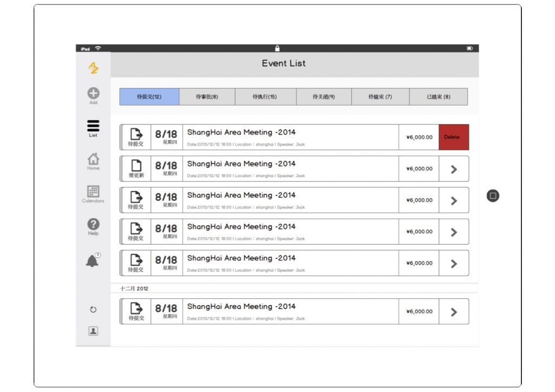The width and height of the screenshot is (555, 392).
Task: Open Help question mark icon
Action: coord(93,225)
